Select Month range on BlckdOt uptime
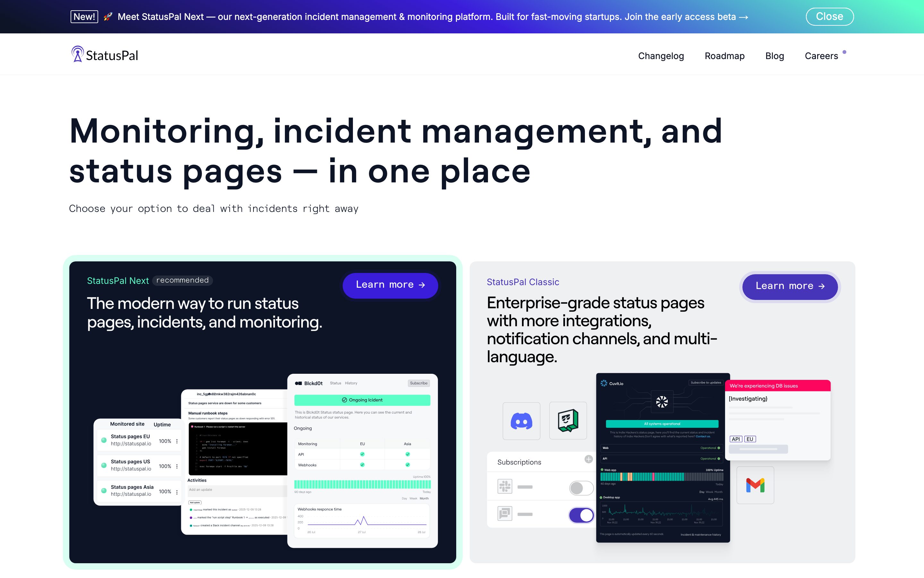924x578 pixels. click(424, 498)
